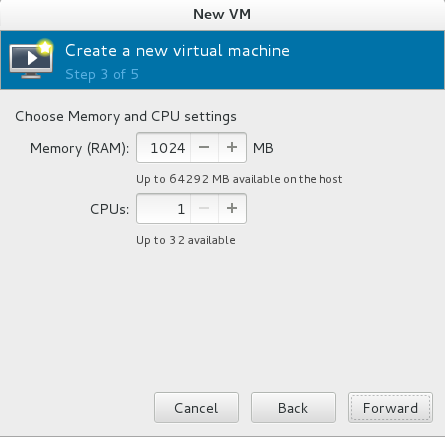Go Back to the previous step
The width and height of the screenshot is (445, 437).
click(x=293, y=408)
